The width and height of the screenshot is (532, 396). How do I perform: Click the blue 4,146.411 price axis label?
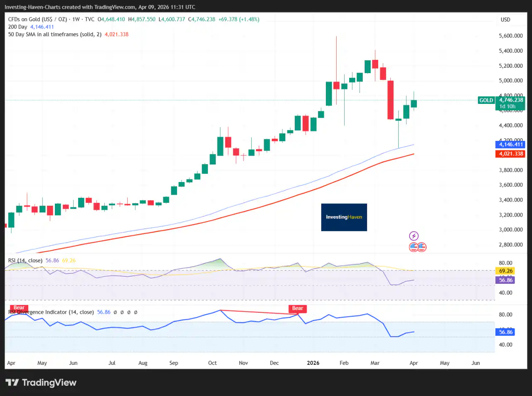[510, 145]
